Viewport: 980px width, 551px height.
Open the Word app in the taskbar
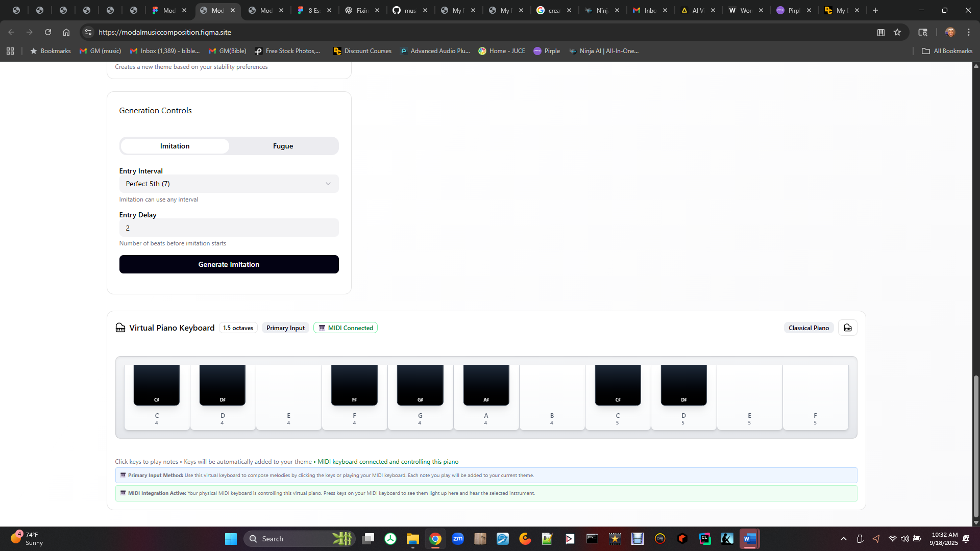[749, 539]
